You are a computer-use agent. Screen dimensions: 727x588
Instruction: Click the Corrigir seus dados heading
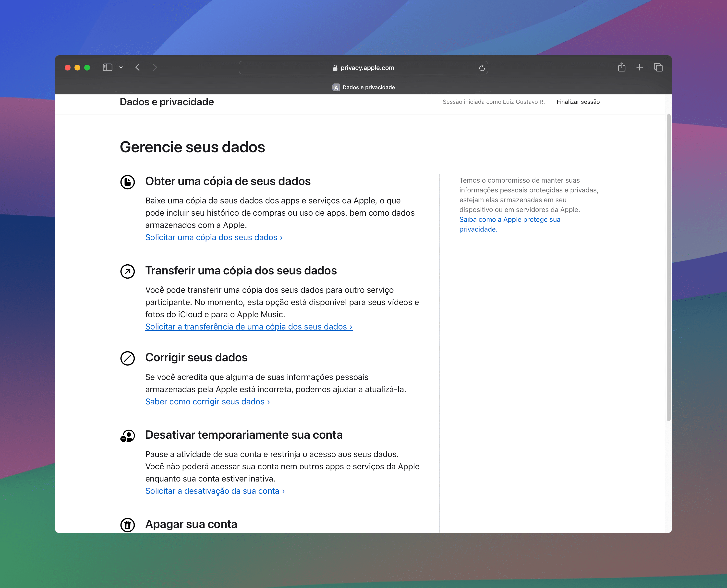pyautogui.click(x=196, y=357)
